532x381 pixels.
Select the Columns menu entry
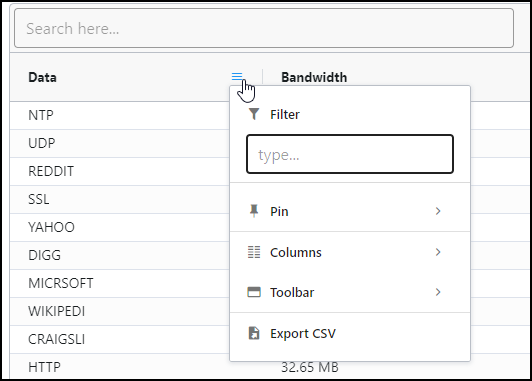[x=350, y=252]
